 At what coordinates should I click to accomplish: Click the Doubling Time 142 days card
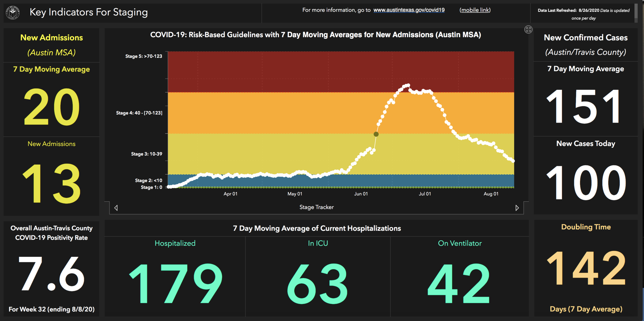[586, 268]
